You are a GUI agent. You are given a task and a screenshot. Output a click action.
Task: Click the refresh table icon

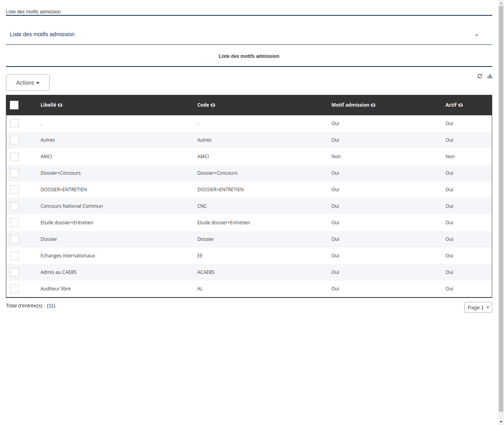[480, 76]
